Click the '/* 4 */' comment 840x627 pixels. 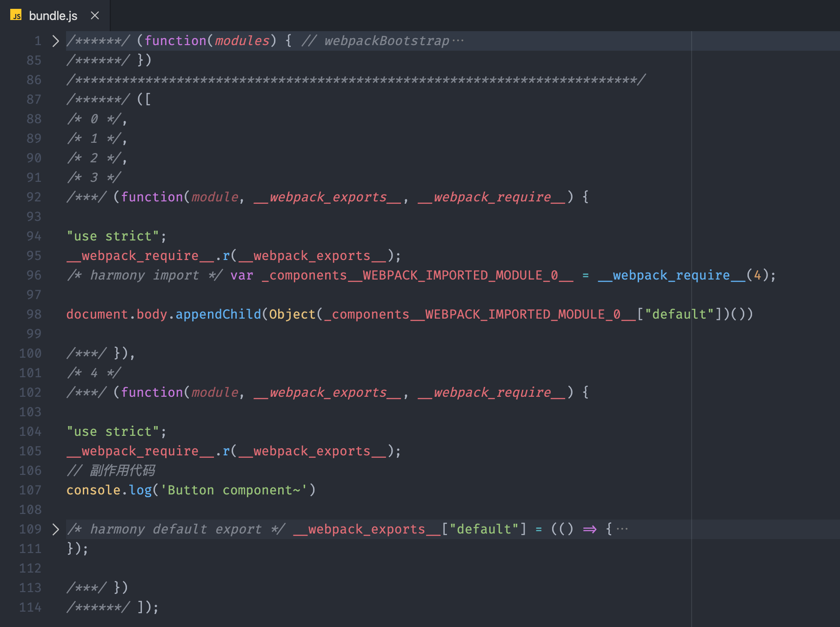93,373
